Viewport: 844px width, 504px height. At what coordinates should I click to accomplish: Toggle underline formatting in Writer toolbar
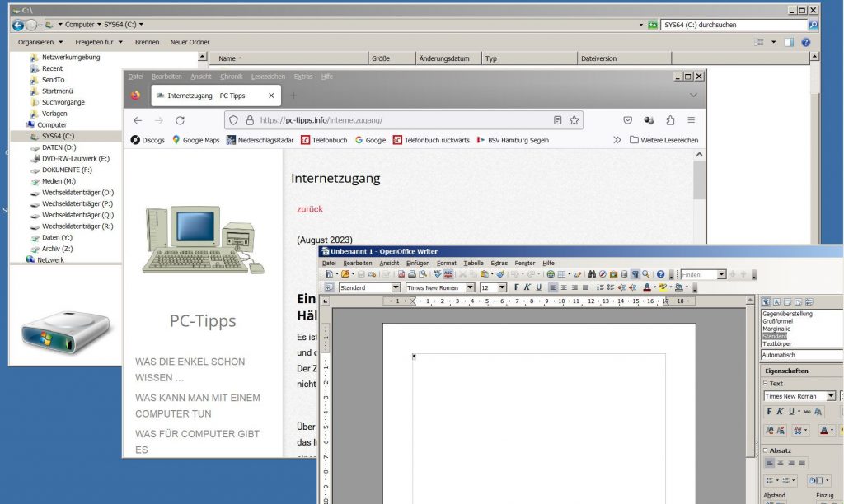click(x=538, y=287)
